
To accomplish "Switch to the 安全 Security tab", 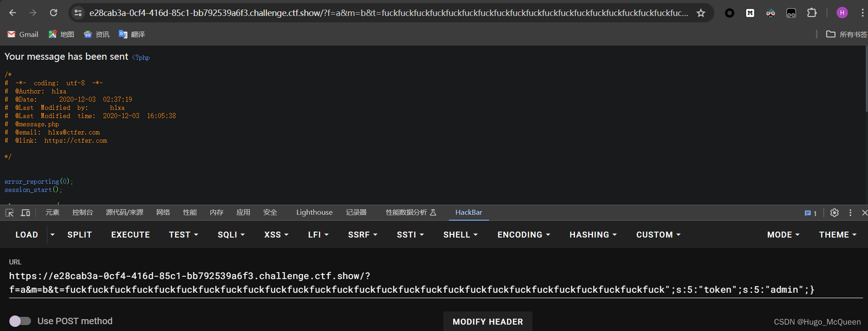I will [x=270, y=212].
